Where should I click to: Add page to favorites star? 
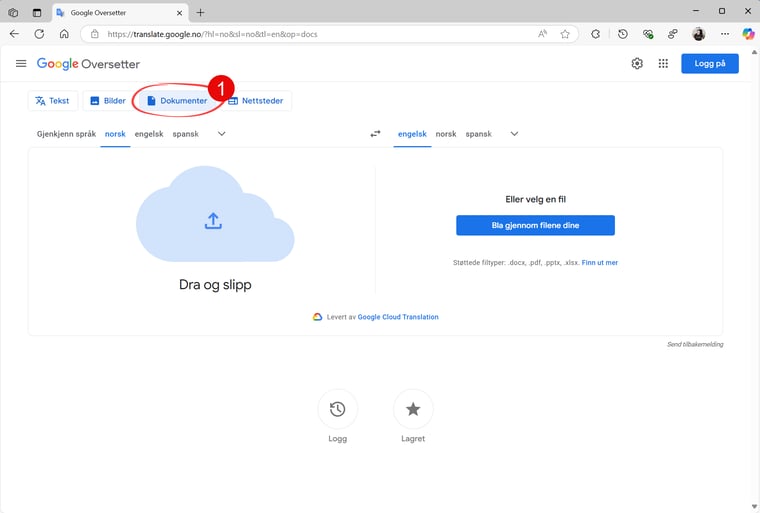tap(565, 34)
